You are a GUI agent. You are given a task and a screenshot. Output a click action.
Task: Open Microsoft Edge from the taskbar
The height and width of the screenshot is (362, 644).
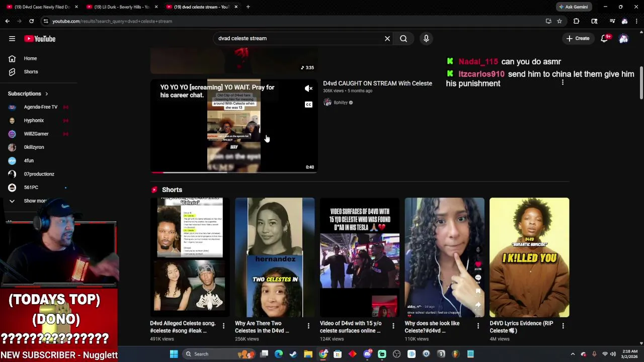point(279,354)
